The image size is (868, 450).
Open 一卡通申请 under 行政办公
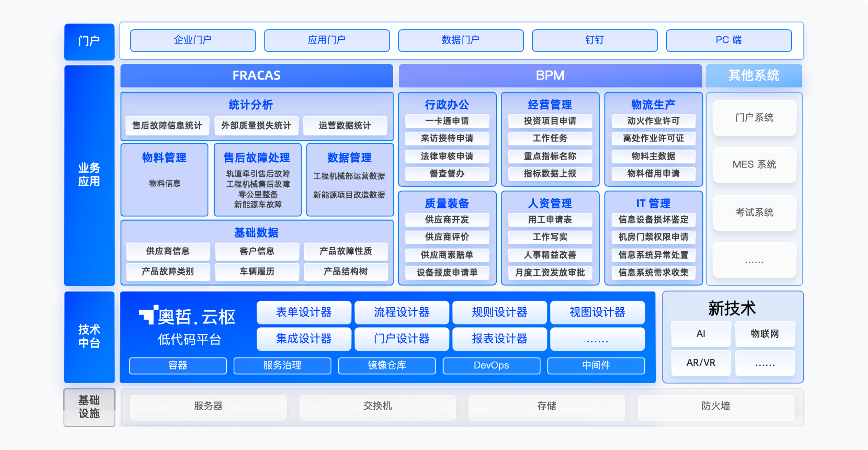tap(447, 121)
